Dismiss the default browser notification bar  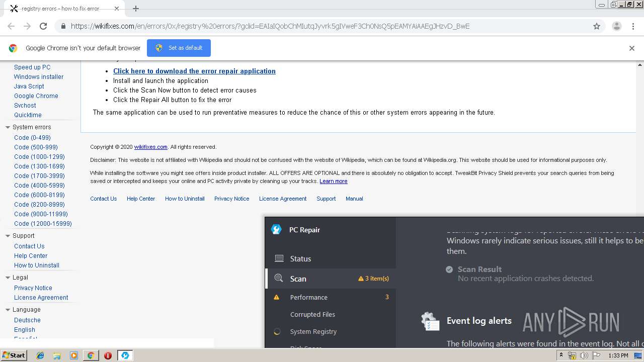point(632,48)
